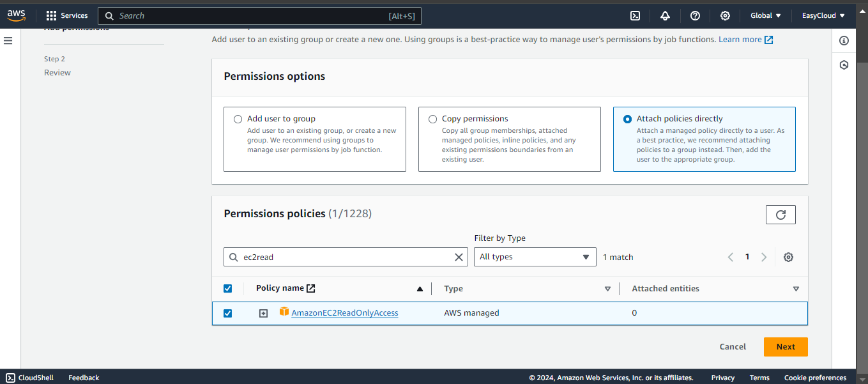This screenshot has width=868, height=384.
Task: Click the Services menu label
Action: coord(74,16)
